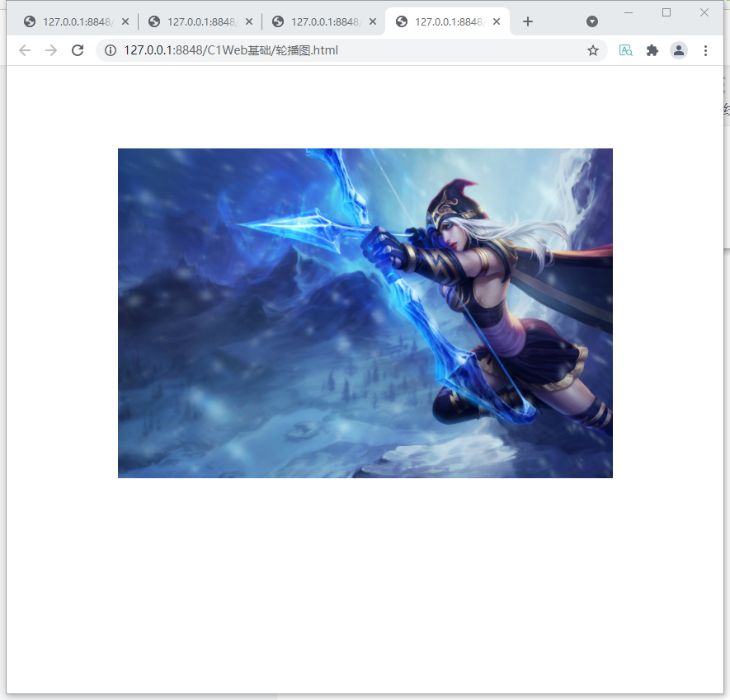Close the first browser tab

point(125,21)
